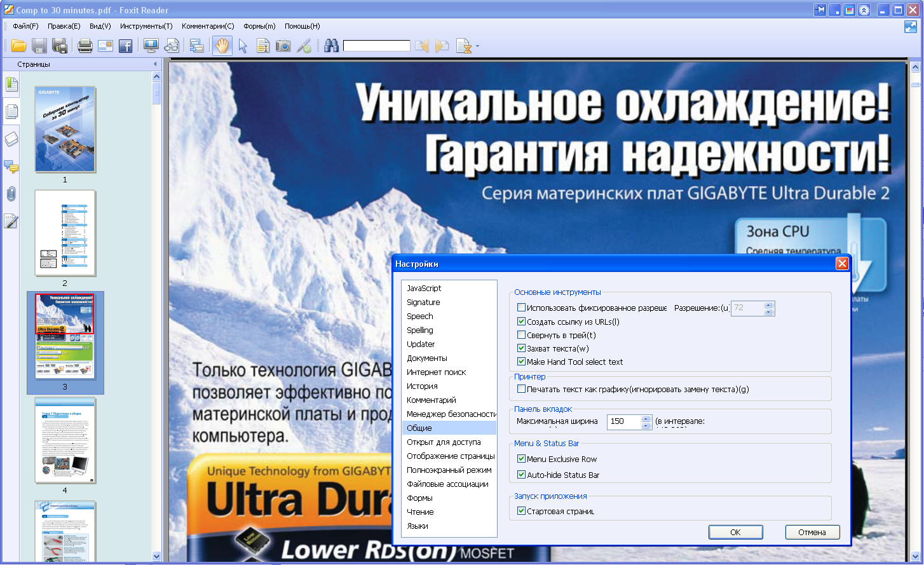Click the Email envelope toolbar icon
Viewport: 924px width, 565px height.
pos(105,46)
